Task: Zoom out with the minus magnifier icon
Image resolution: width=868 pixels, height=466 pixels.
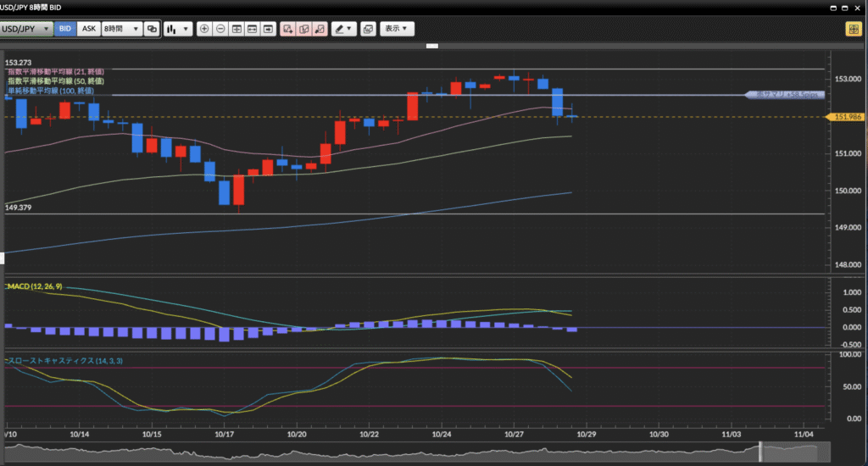Action: (220, 29)
